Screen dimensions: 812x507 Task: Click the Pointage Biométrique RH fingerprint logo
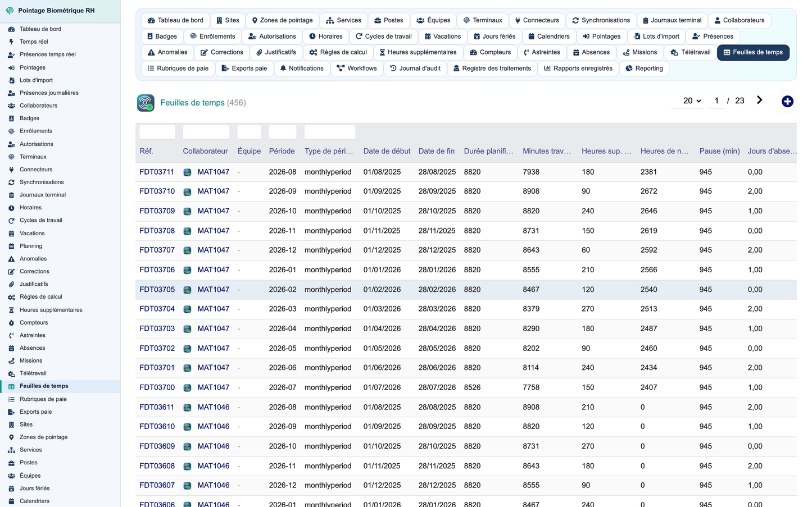10,11
